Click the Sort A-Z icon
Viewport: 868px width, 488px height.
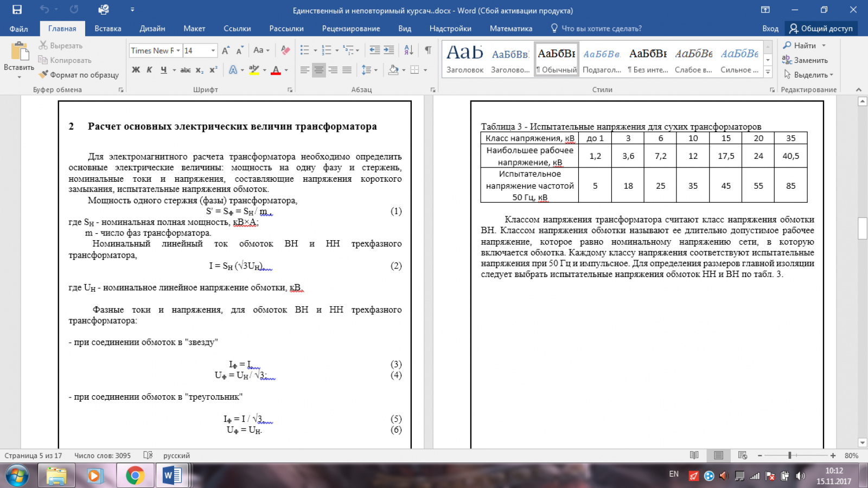[409, 50]
